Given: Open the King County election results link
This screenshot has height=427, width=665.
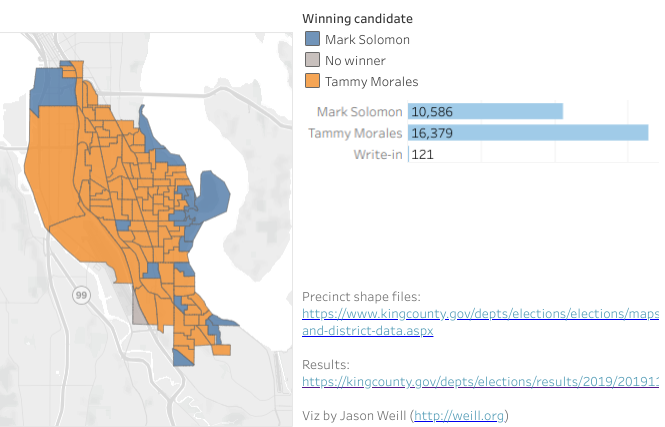Looking at the screenshot, I should click(480, 381).
